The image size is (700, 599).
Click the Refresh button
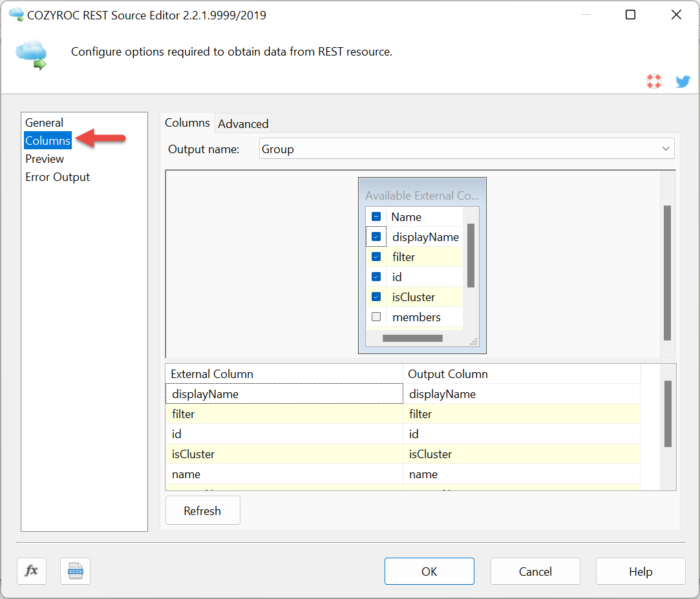[203, 510]
